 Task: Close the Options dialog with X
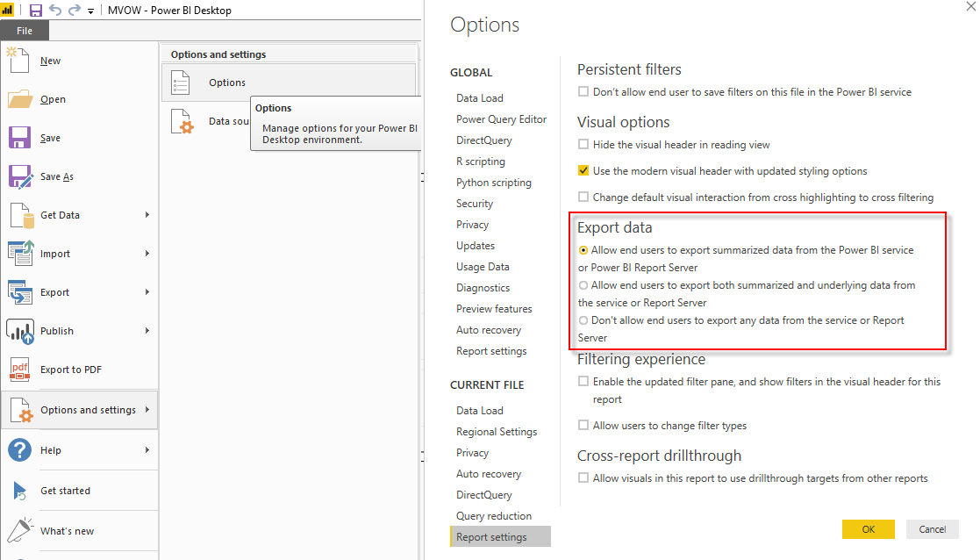[970, 6]
